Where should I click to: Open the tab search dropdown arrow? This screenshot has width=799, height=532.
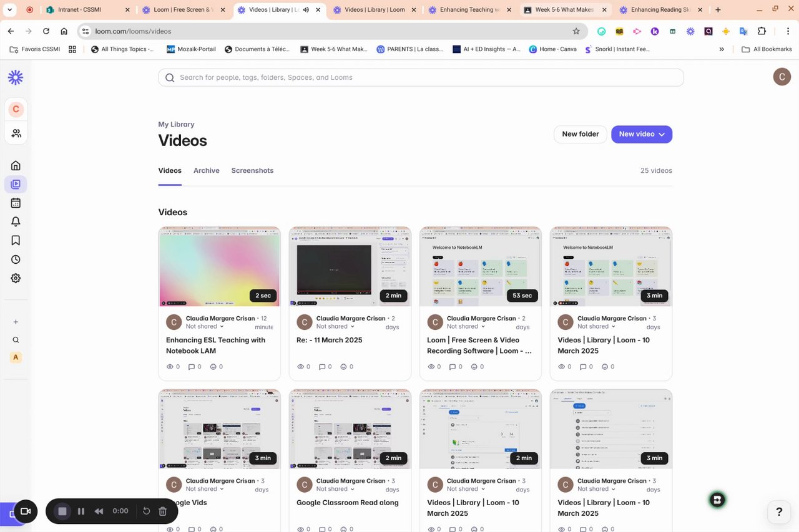coord(10,10)
